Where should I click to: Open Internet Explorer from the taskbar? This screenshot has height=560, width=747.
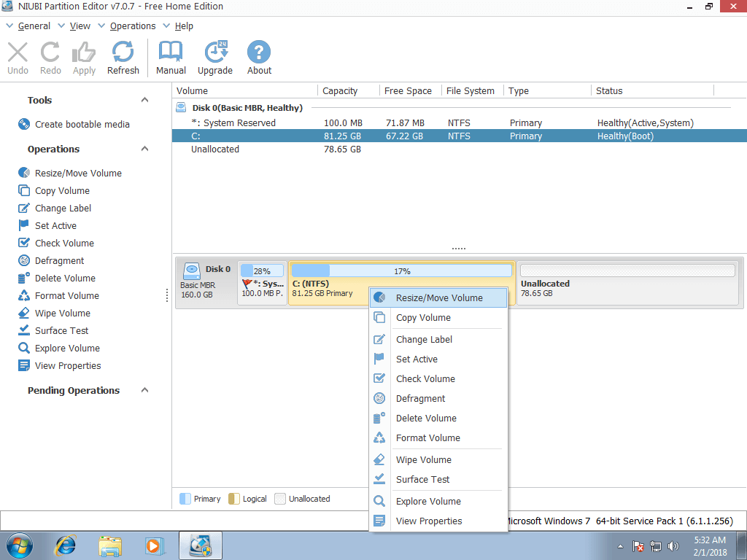(65, 545)
